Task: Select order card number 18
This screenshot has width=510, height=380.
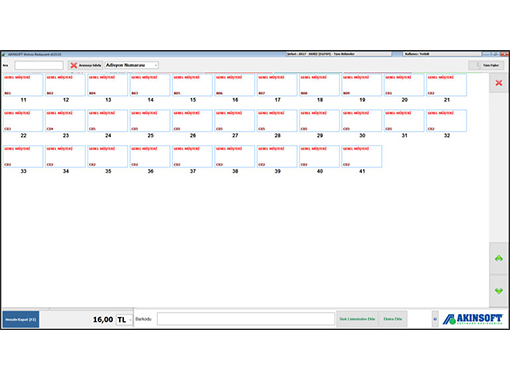Action: [x=319, y=85]
